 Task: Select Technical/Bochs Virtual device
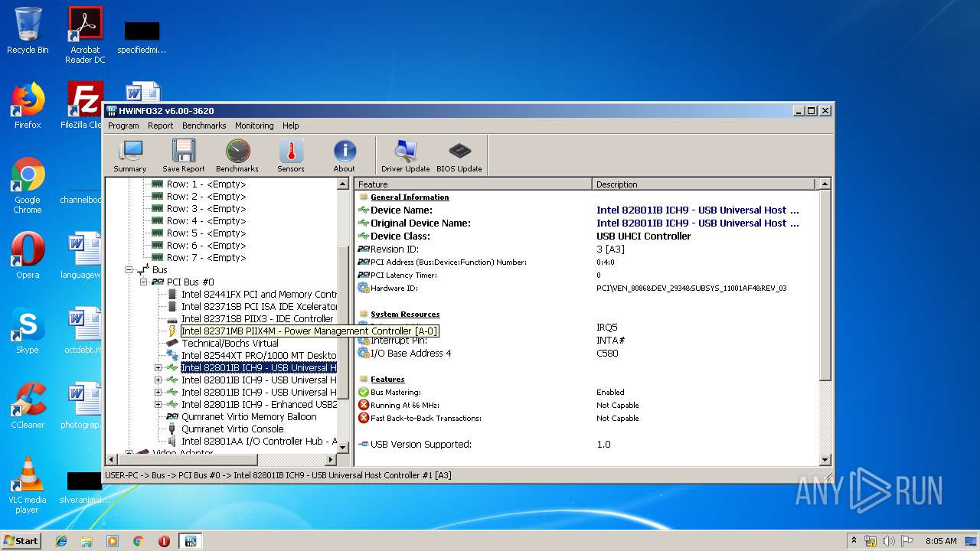pos(230,344)
